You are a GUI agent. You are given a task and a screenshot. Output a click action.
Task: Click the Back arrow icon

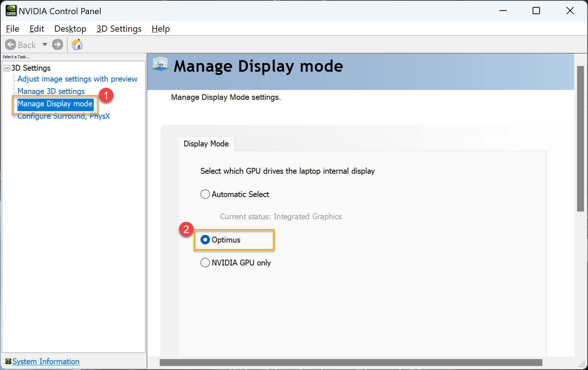click(11, 45)
